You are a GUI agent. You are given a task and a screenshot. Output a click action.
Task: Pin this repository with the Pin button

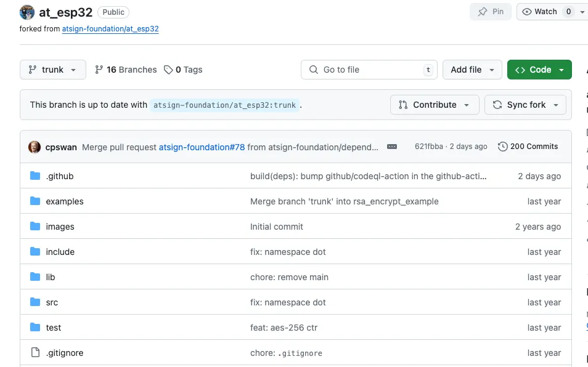(x=491, y=12)
